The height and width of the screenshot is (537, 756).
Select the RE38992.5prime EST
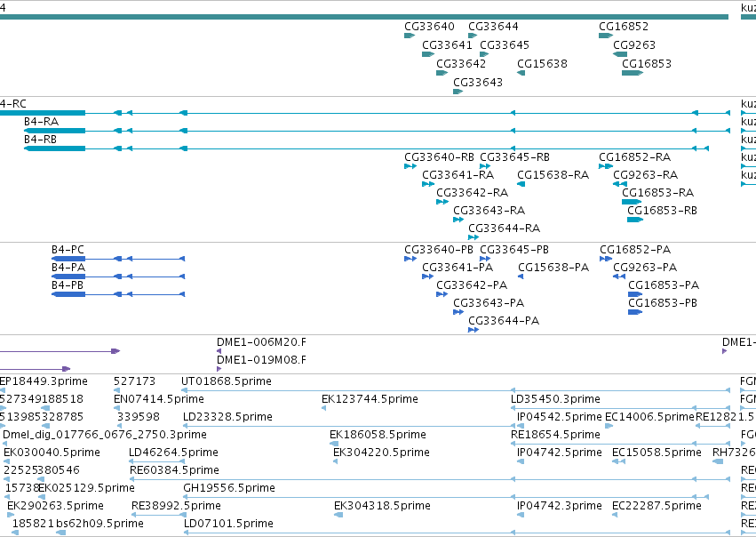pos(159,516)
